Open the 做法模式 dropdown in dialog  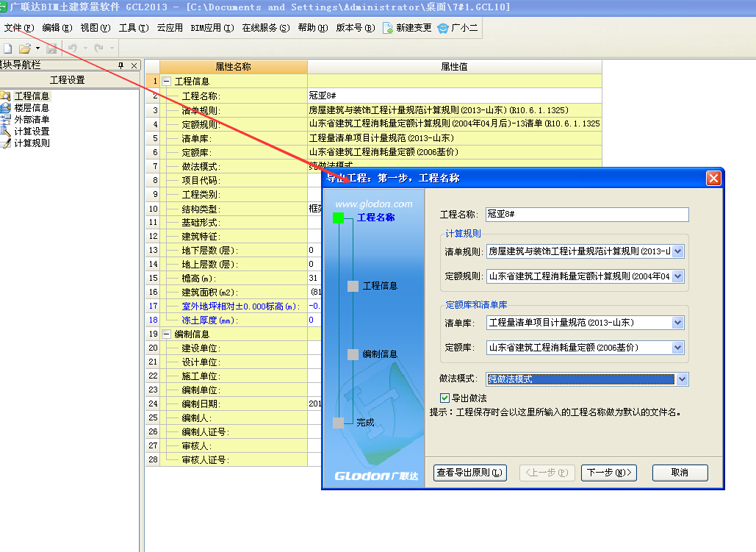pos(682,379)
